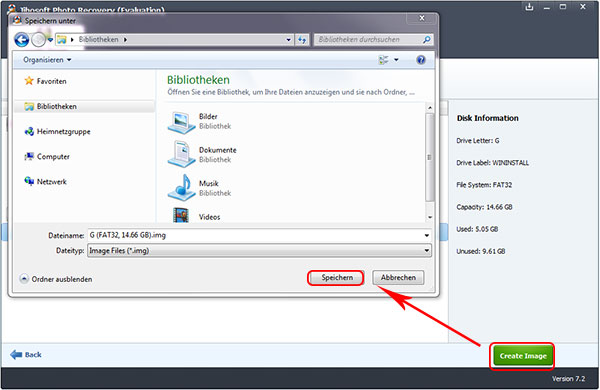Click Disk Information heading
The image size is (600, 390).
pyautogui.click(x=488, y=118)
